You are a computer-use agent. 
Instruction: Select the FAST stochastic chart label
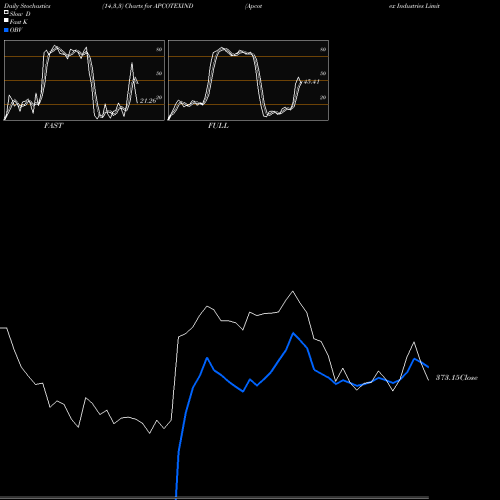point(53,125)
